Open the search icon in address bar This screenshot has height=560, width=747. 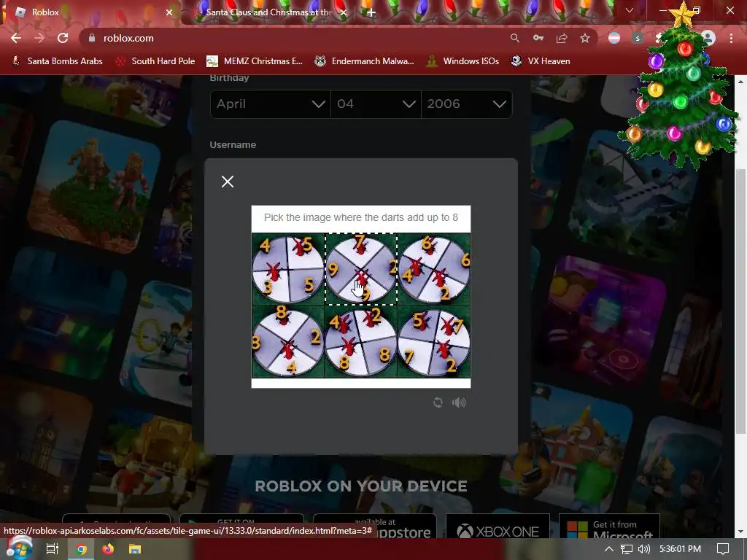click(x=514, y=38)
